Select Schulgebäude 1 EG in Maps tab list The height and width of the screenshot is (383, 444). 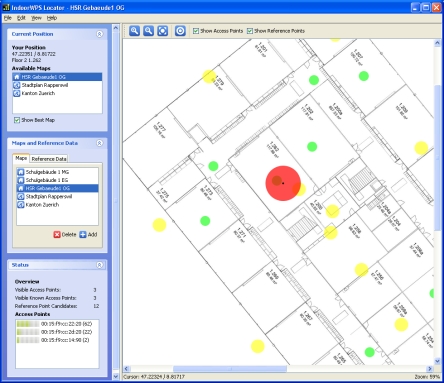click(x=57, y=180)
